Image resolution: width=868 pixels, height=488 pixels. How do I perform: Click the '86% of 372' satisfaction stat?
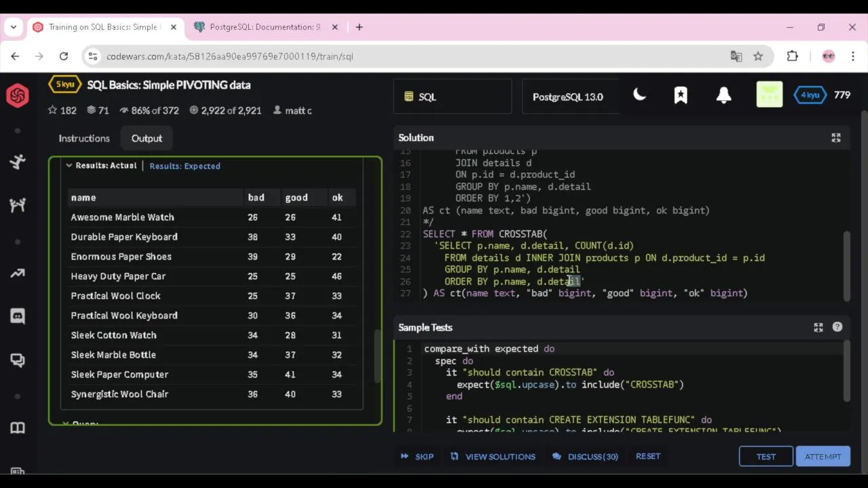pos(149,110)
